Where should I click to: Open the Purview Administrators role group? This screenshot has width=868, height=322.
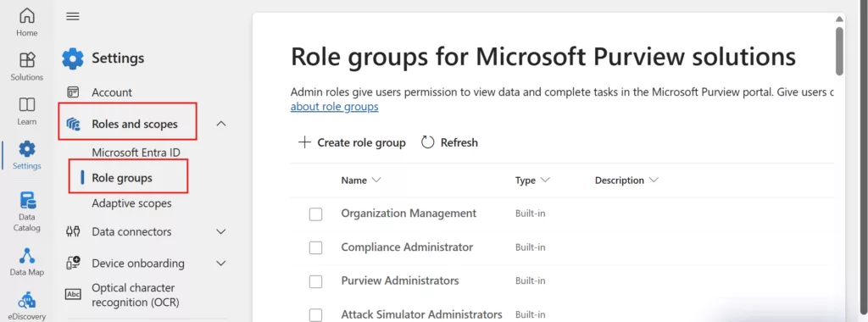tap(400, 280)
